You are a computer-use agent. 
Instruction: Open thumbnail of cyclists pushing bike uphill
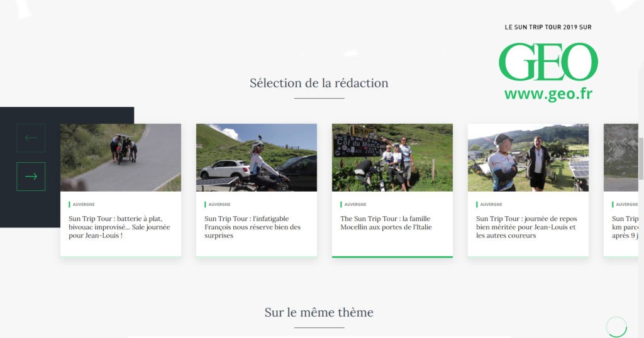[121, 157]
